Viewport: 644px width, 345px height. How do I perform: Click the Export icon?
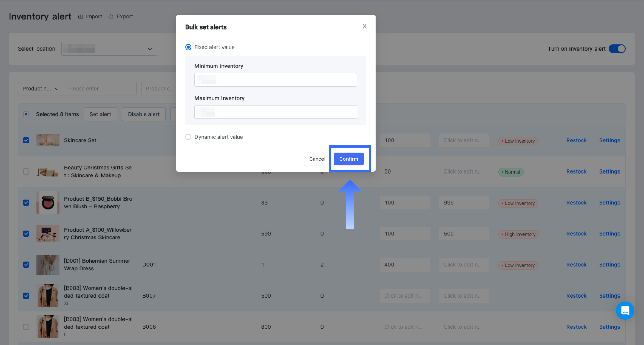pos(111,17)
